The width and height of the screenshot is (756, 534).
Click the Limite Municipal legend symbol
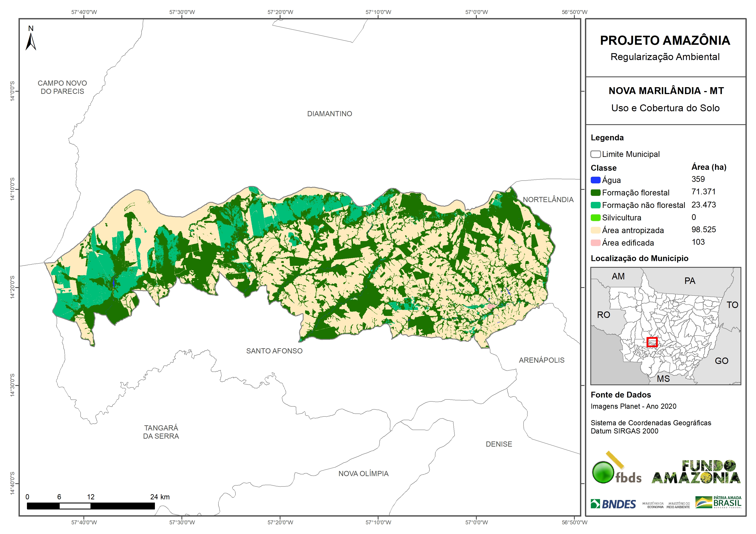pos(595,154)
